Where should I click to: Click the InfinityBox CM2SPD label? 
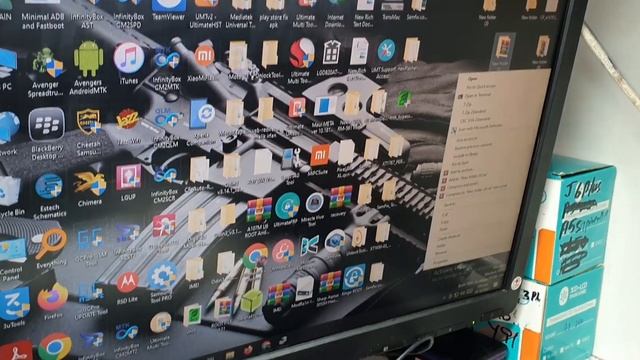129,20
